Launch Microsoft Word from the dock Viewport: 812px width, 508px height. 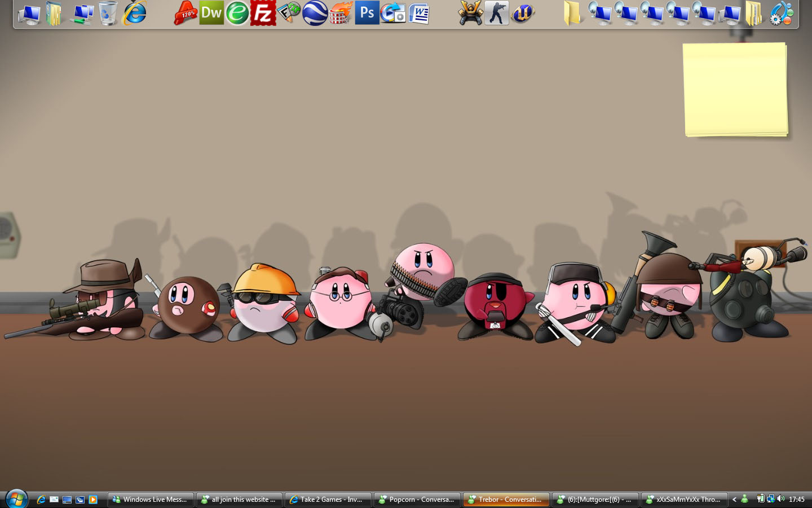pos(419,13)
